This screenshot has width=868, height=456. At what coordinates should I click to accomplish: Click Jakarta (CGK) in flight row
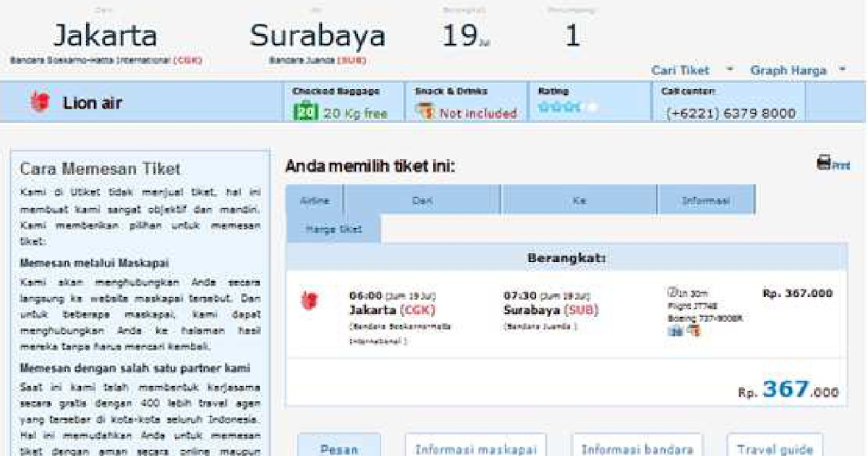[x=393, y=310]
